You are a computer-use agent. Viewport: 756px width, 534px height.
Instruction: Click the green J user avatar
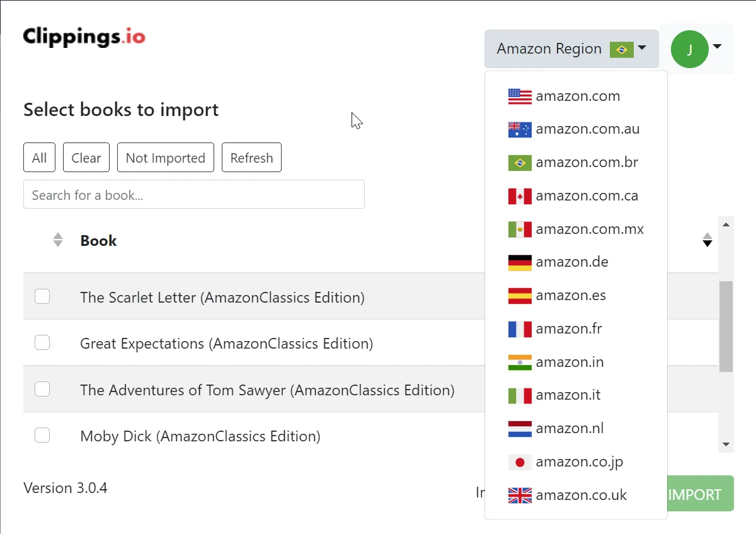(x=689, y=49)
